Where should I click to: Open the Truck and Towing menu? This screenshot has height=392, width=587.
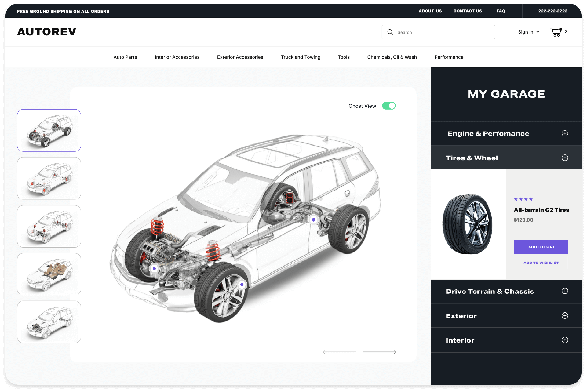click(301, 57)
